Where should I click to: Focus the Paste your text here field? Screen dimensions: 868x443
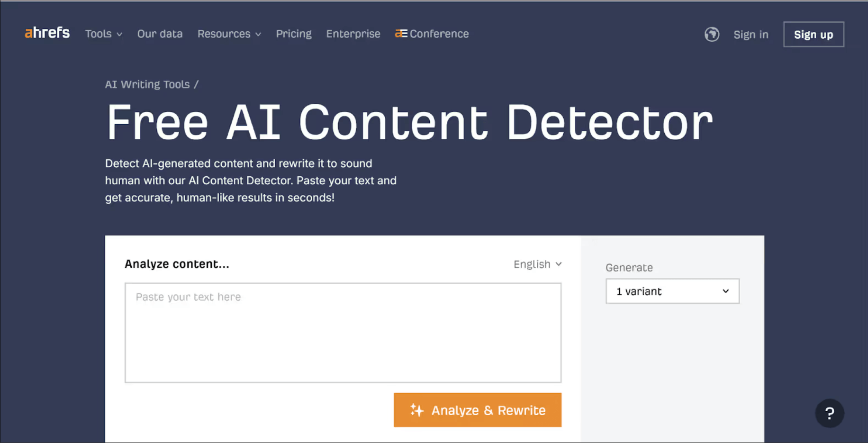[343, 332]
